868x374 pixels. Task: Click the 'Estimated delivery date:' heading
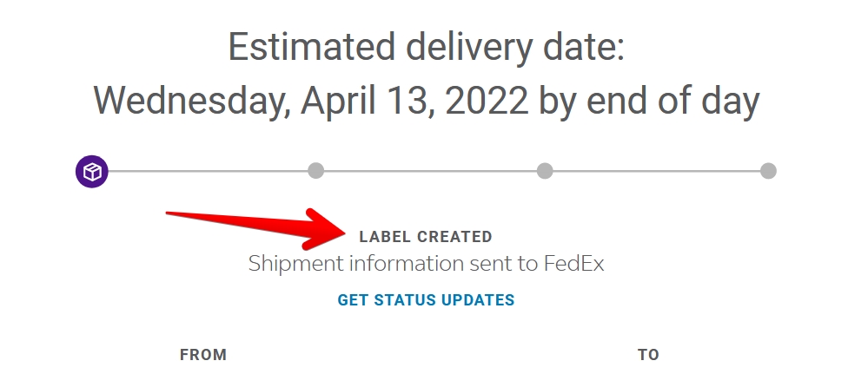click(x=426, y=47)
